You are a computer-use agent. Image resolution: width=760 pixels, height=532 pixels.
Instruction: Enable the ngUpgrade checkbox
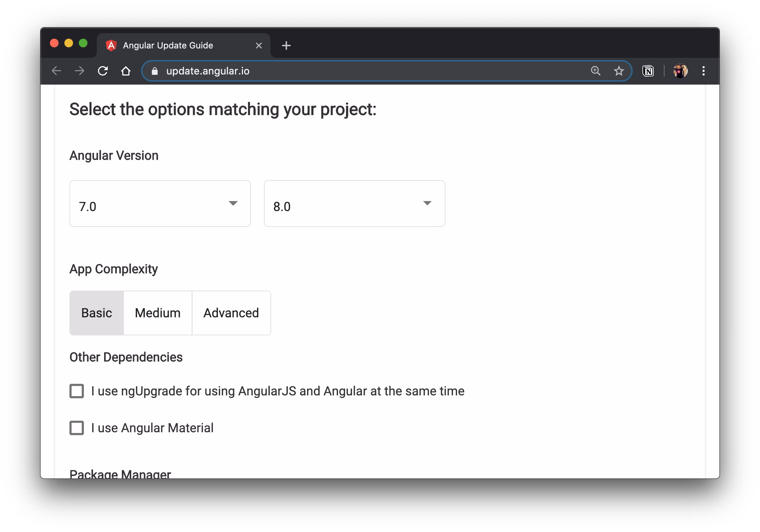click(x=77, y=391)
